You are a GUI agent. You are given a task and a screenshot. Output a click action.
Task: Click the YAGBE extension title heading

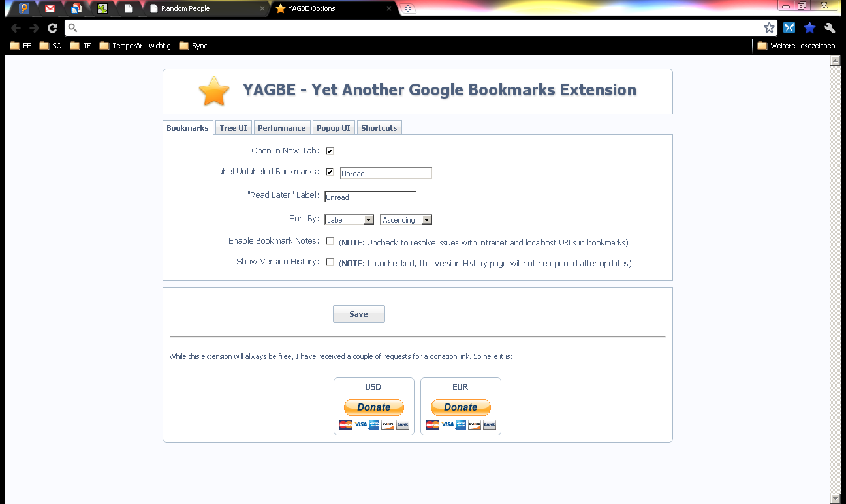coord(439,90)
